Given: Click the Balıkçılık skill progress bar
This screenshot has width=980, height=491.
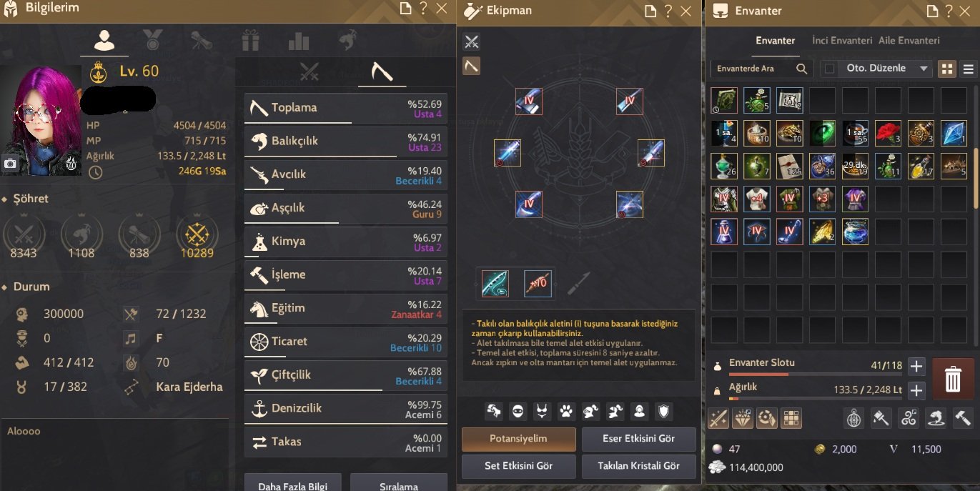Looking at the screenshot, I should point(321,155).
